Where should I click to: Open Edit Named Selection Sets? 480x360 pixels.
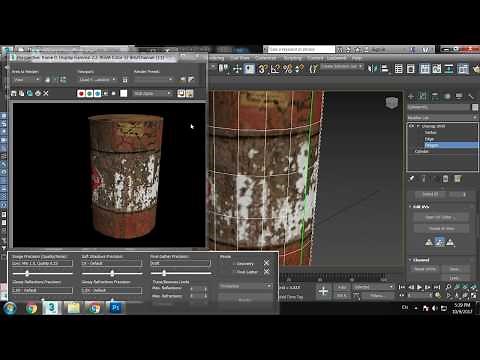(313, 69)
